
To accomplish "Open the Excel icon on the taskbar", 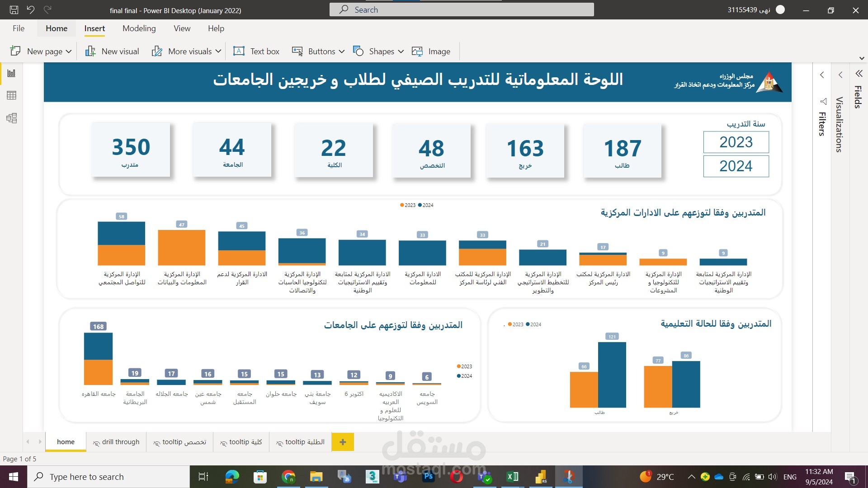I will click(512, 476).
